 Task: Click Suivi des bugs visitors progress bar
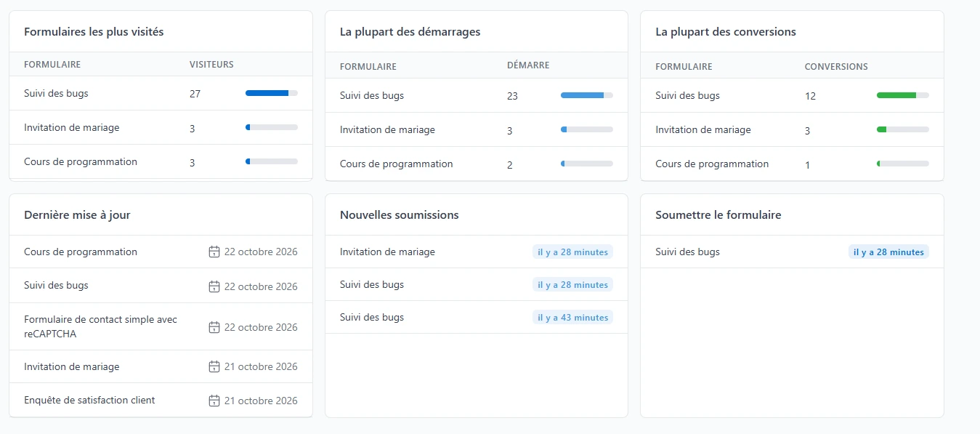pos(272,93)
